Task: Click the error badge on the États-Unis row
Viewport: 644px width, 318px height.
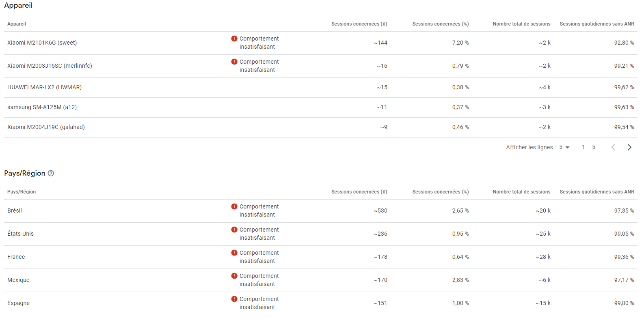Action: (x=234, y=230)
